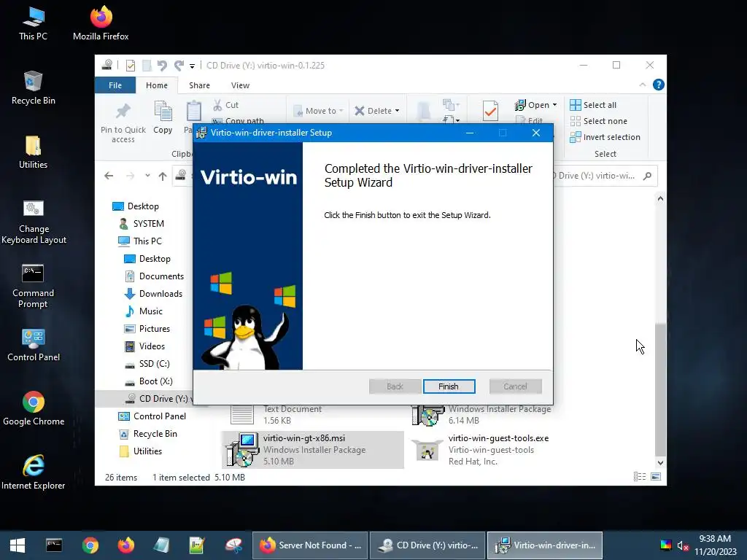Viewport: 747px width, 560px height.
Task: Click the Explorer search field
Action: 601,176
